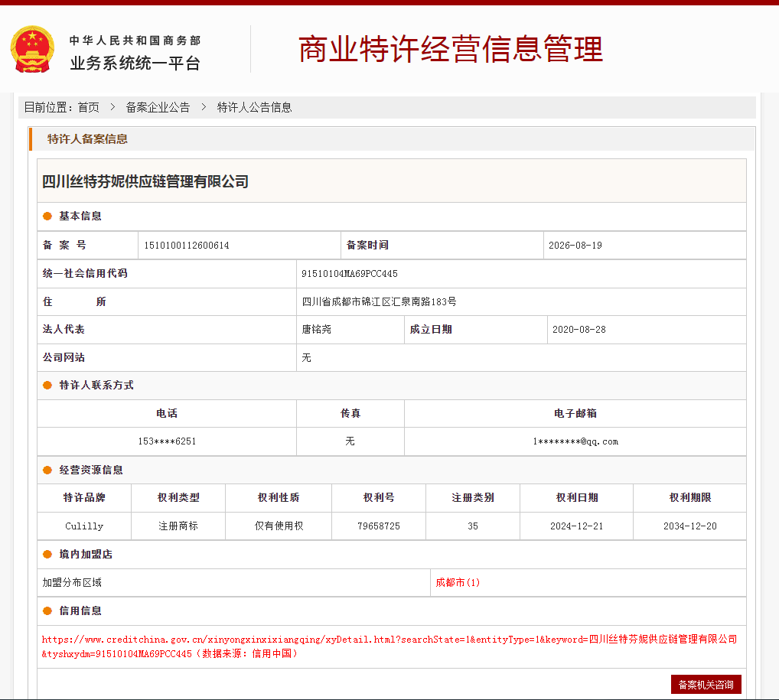The height and width of the screenshot is (700, 779).
Task: Select phone number 153****6251
Action: pos(167,441)
